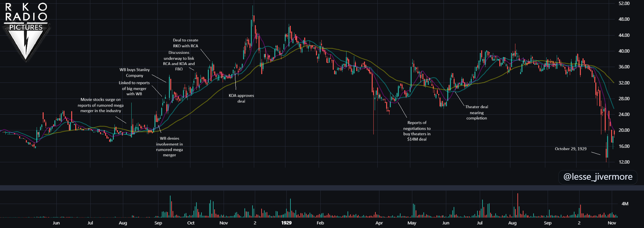This screenshot has width=644, height=228.
Task: Click the Feb label on the time axis
Action: (320, 223)
